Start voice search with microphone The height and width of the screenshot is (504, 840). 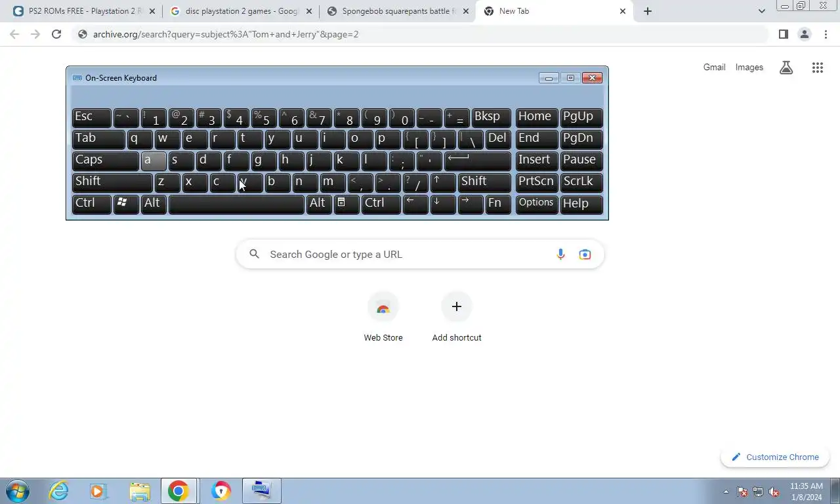[560, 255]
